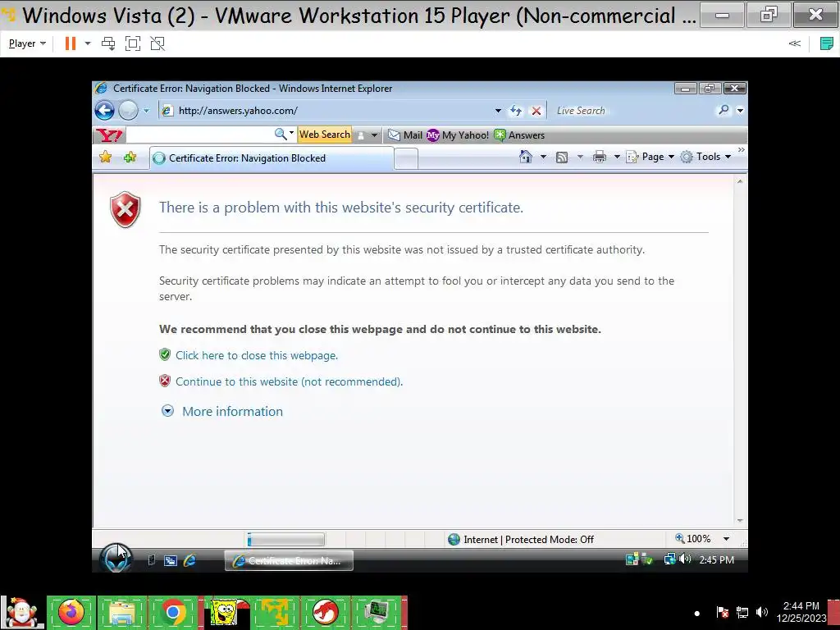Image resolution: width=840 pixels, height=630 pixels.
Task: Expand the zoom level dropdown arrow
Action: [727, 539]
